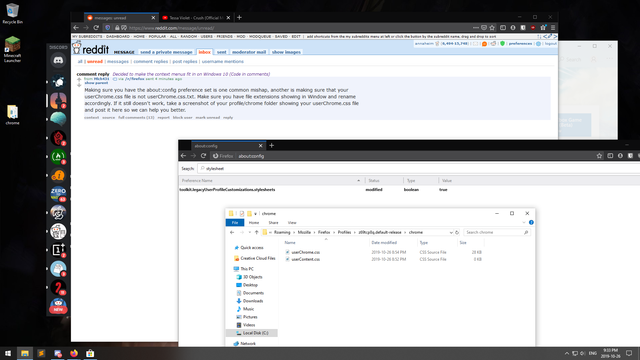Open the Windows Start menu
The image size is (640, 360).
click(8, 353)
